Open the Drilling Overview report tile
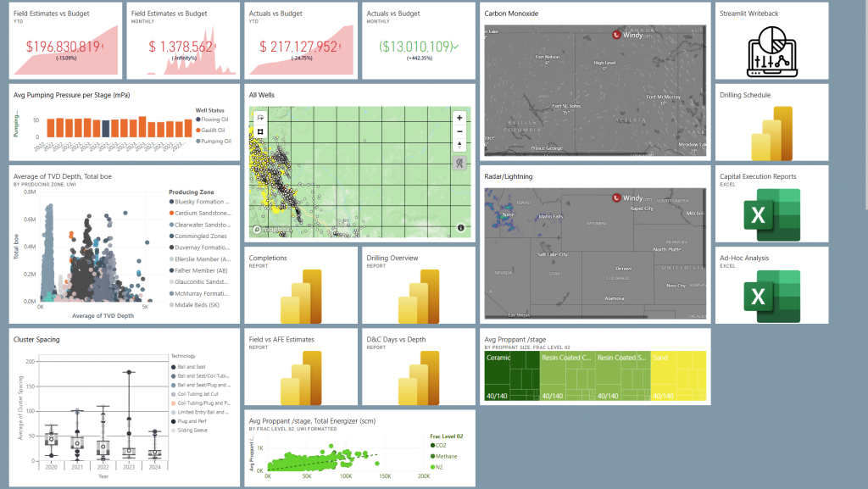Viewport: 868px width, 489px height. point(420,296)
